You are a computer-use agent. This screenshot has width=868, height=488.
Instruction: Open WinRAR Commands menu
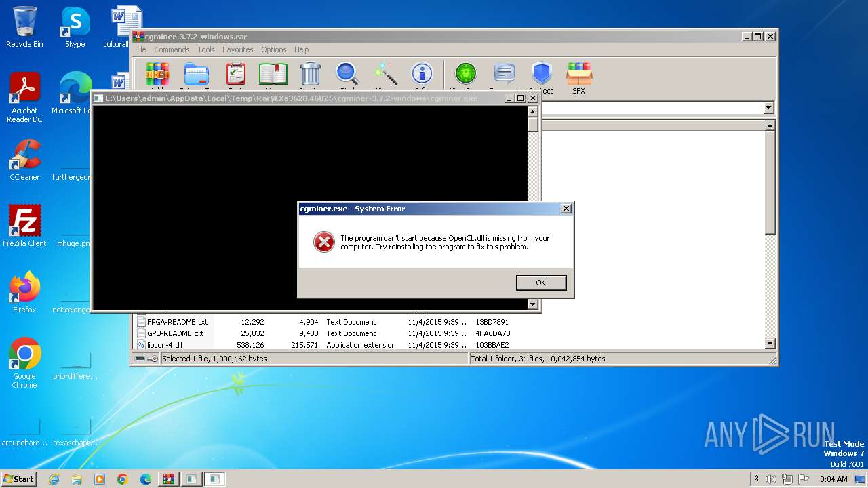pos(172,49)
